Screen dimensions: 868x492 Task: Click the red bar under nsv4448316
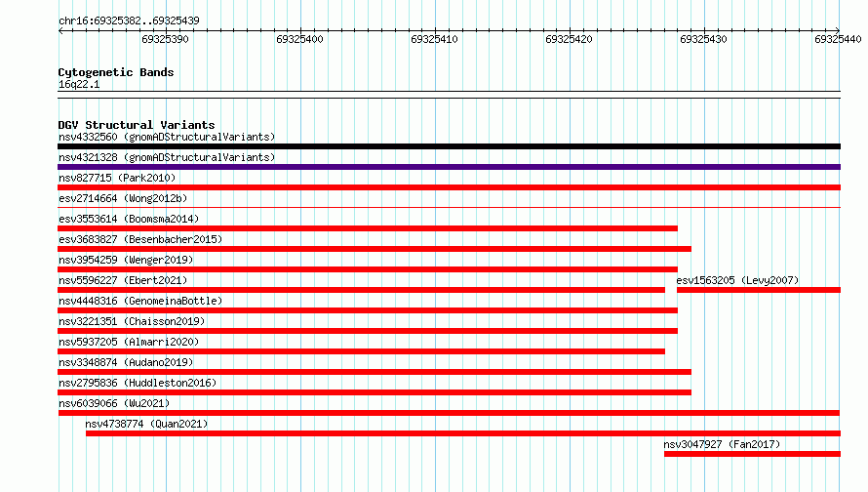tap(368, 310)
